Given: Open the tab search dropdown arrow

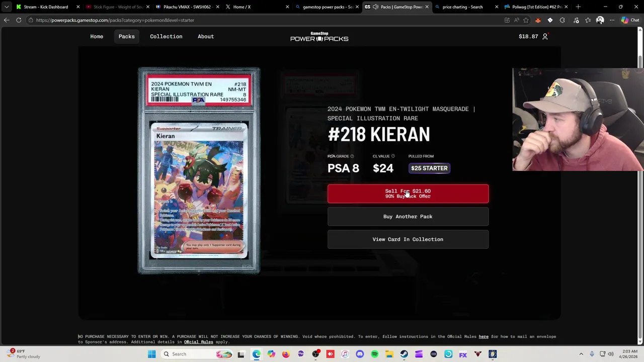Looking at the screenshot, I should (7, 7).
